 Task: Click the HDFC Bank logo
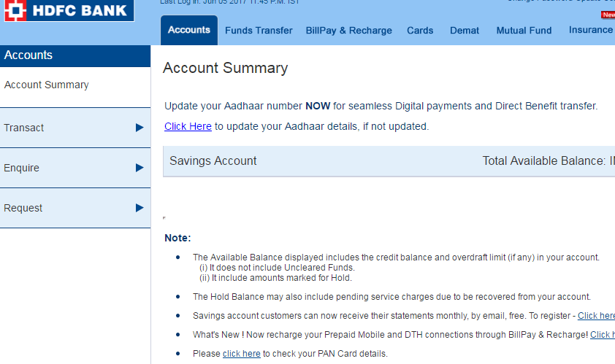(x=67, y=11)
